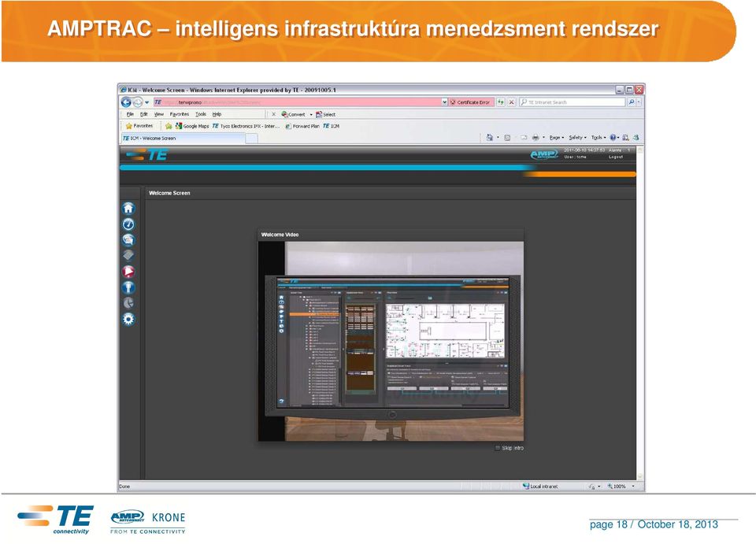Click the Help question mark icon
The width and height of the screenshot is (756, 544).
[613, 137]
